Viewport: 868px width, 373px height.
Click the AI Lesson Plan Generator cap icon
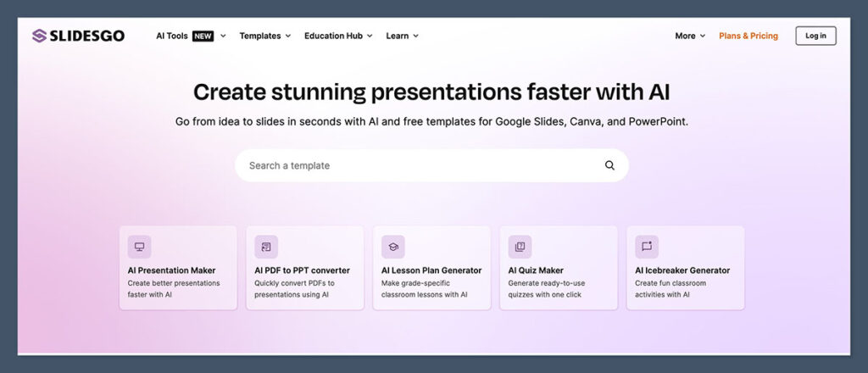393,247
